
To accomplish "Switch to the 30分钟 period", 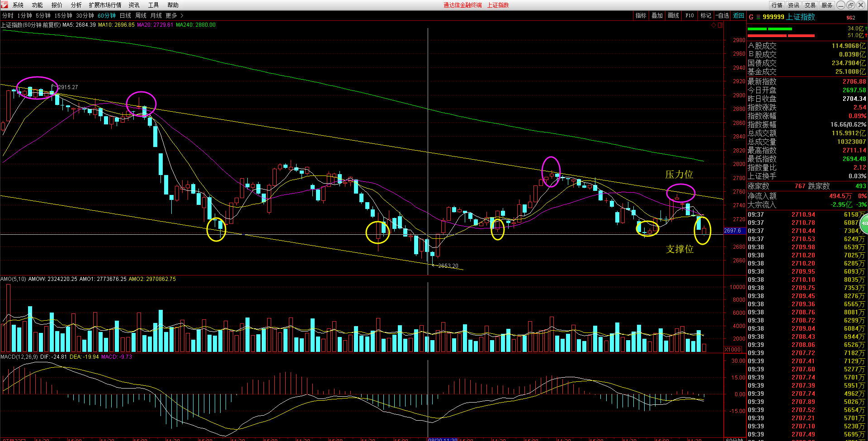I will tap(85, 16).
